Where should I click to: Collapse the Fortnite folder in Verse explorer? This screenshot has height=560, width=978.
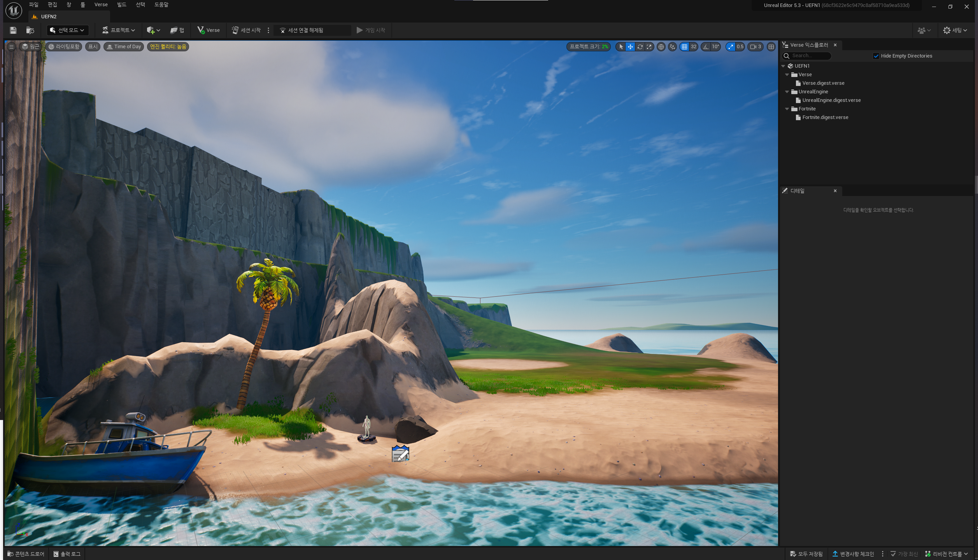[x=787, y=109]
